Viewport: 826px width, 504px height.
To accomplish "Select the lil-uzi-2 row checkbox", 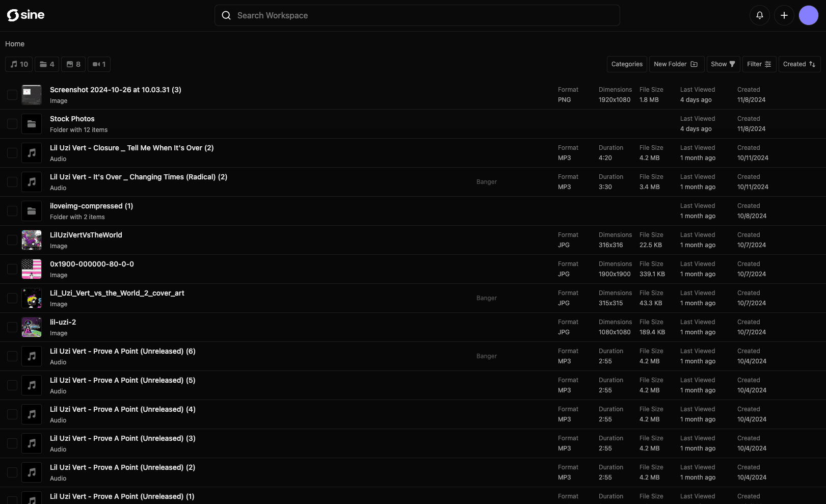I will (x=12, y=327).
